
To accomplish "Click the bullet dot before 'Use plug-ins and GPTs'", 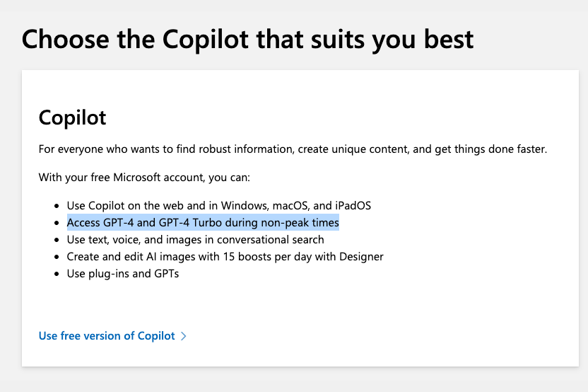I will click(57, 274).
